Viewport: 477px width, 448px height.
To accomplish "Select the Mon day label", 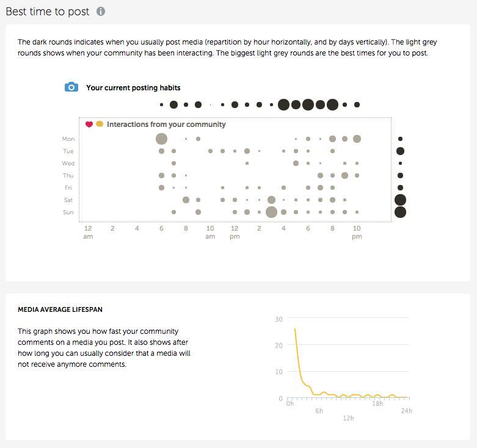I will (x=68, y=139).
